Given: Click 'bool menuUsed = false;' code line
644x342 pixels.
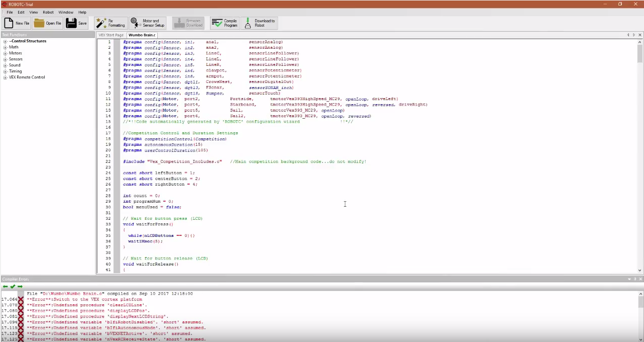Looking at the screenshot, I should coord(152,207).
